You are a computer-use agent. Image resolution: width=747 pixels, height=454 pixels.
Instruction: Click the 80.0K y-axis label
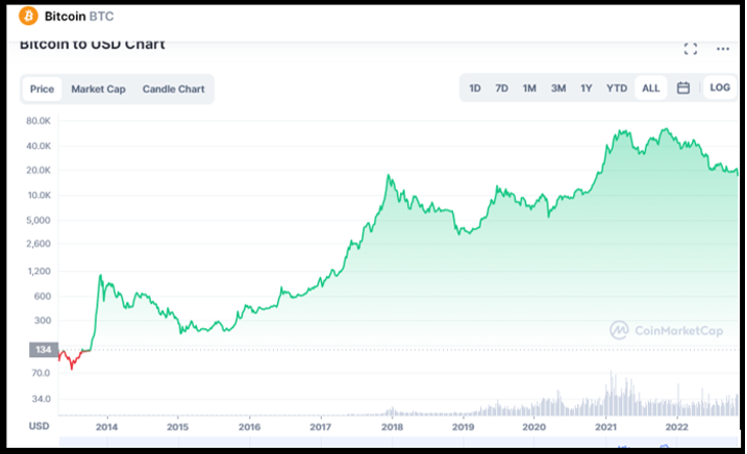(x=38, y=121)
